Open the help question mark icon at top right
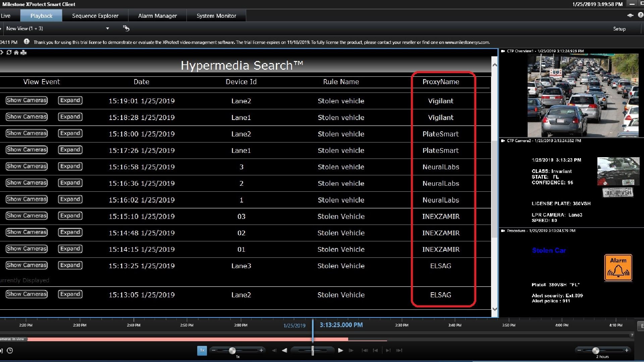Screen dimensions: 644x362 (x=640, y=15)
